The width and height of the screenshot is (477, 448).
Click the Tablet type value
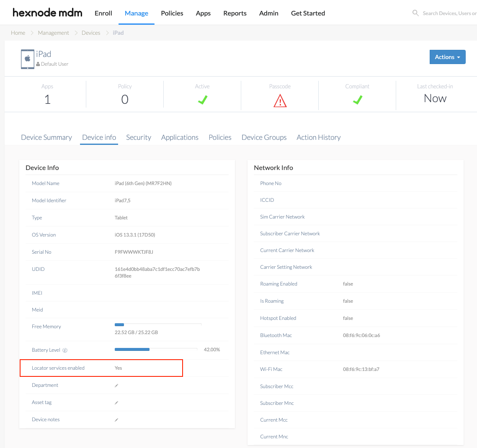(121, 218)
